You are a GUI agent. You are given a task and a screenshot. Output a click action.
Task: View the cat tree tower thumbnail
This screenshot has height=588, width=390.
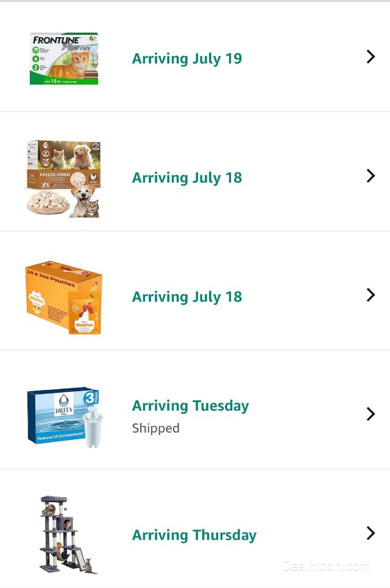click(x=63, y=533)
